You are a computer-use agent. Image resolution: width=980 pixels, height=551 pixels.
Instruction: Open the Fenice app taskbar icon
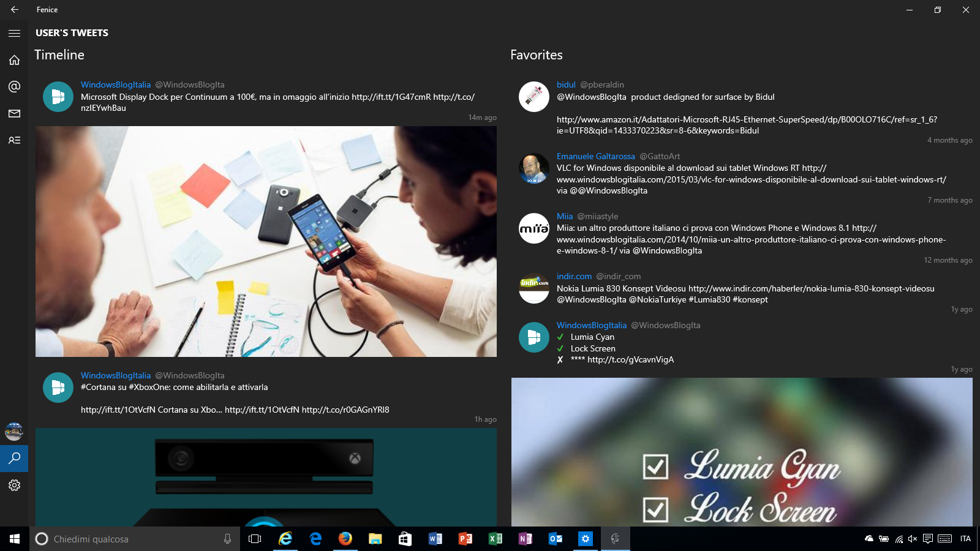(x=615, y=539)
